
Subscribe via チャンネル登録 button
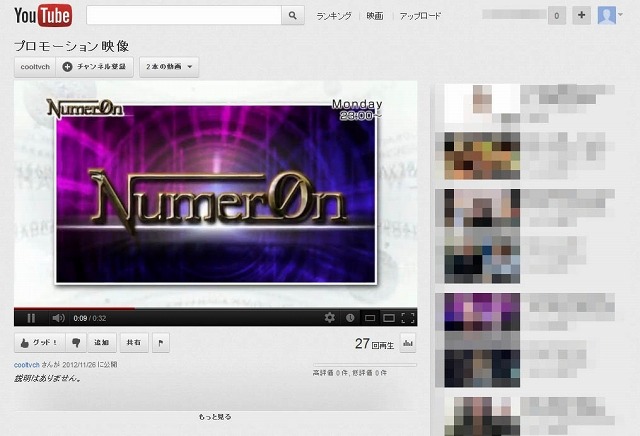click(x=95, y=67)
